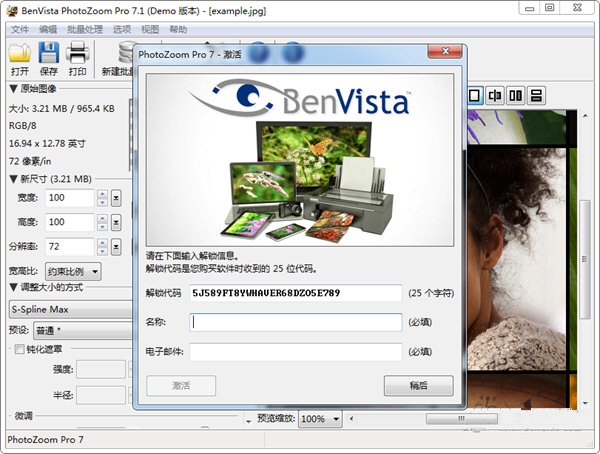The height and width of the screenshot is (454, 600).
Task: Click the Print icon in toolbar
Action: coord(77,52)
